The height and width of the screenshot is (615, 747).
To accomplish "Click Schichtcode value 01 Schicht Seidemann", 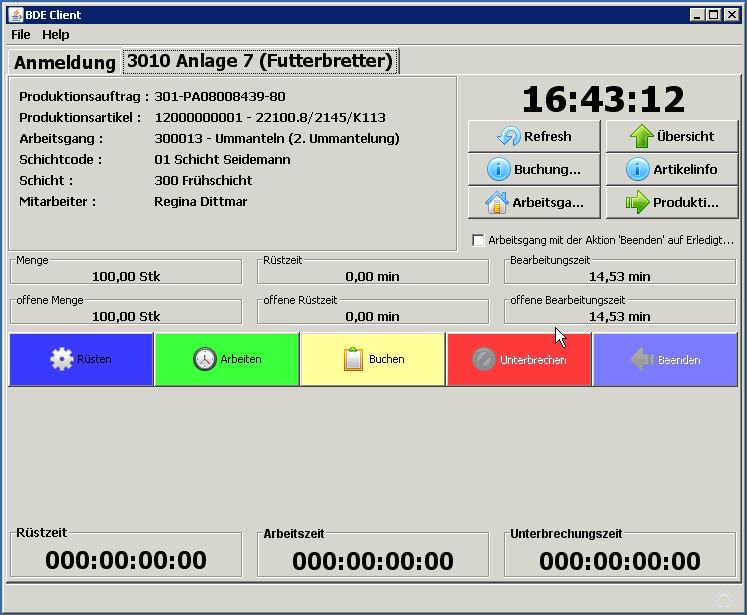I will [x=222, y=160].
